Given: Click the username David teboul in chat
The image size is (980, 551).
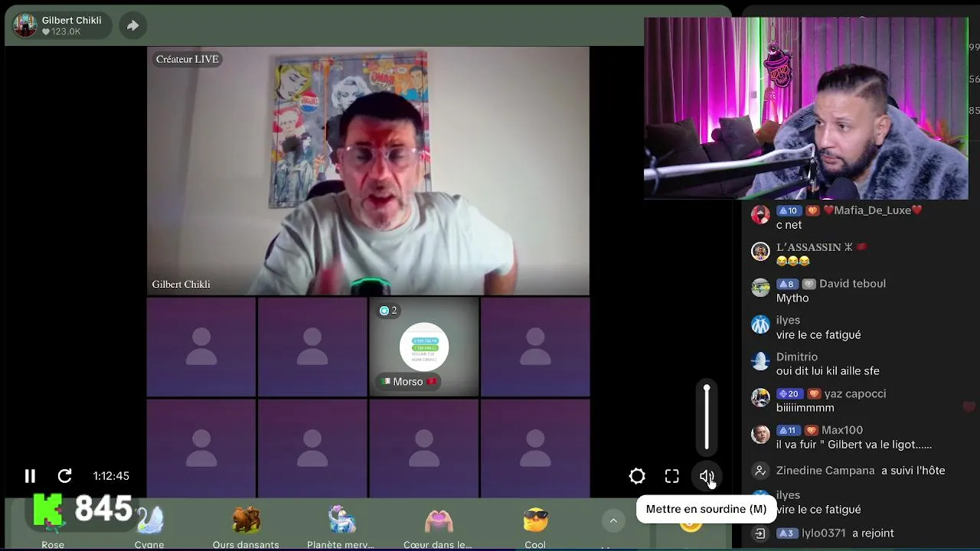Looking at the screenshot, I should pos(852,283).
